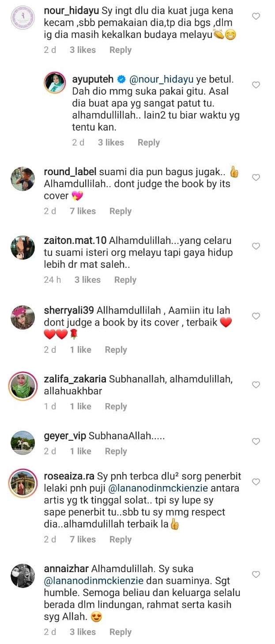Tap the heart next to ayuputeh's reply
Screen dimensions: 275x644
[256, 85]
